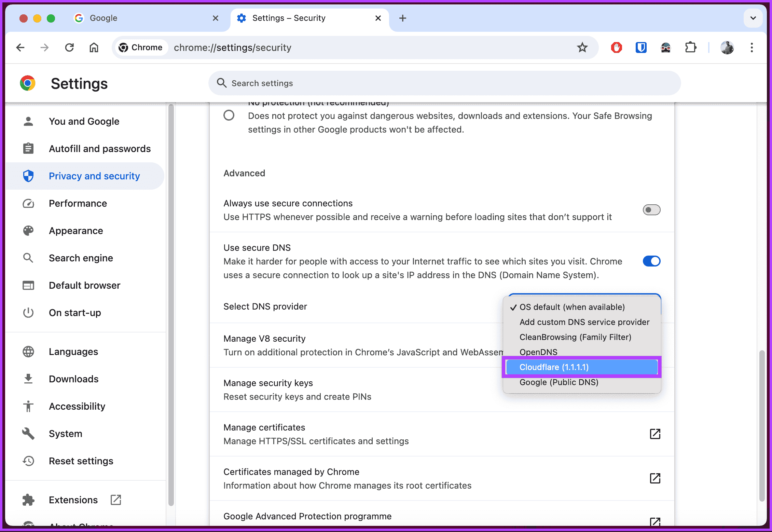Open Appearance settings
772x532 pixels.
tap(85, 231)
